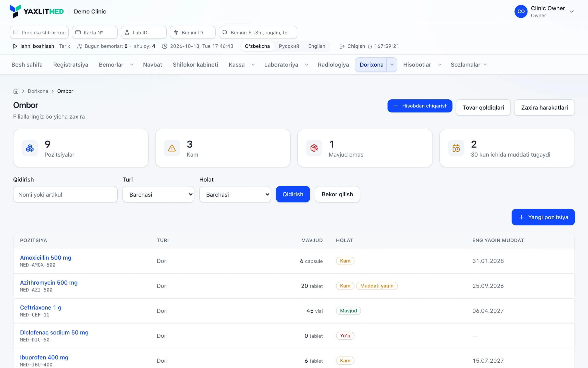The width and height of the screenshot is (588, 368).
Task: Click the barcode icon in Probirka field
Action: point(16,32)
